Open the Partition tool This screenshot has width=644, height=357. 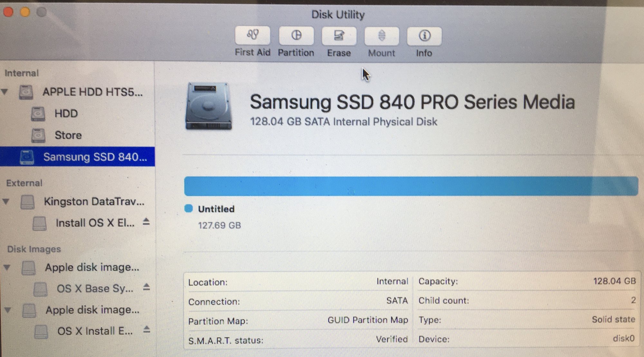pos(296,35)
